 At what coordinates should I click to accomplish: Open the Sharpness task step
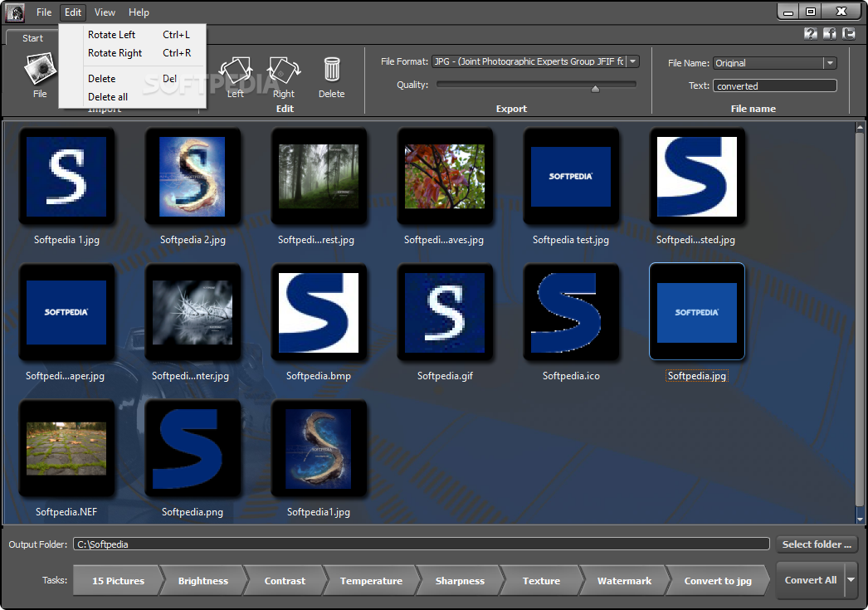pyautogui.click(x=460, y=581)
